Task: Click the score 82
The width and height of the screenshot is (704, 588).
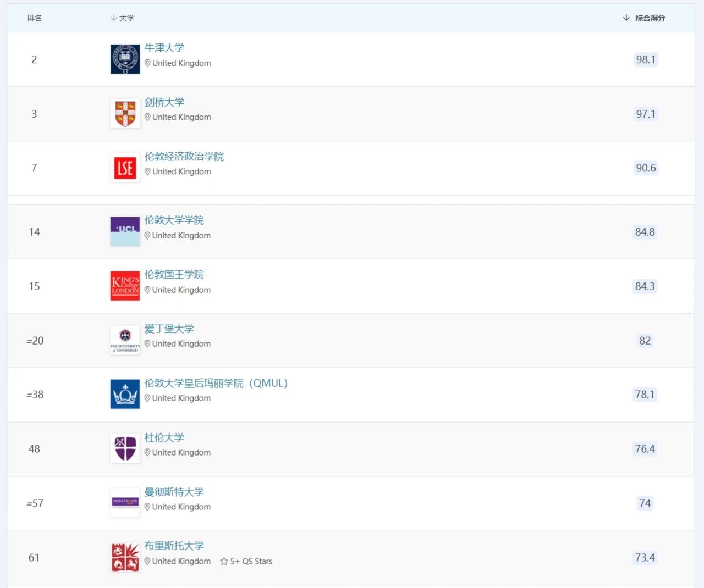Action: [645, 340]
